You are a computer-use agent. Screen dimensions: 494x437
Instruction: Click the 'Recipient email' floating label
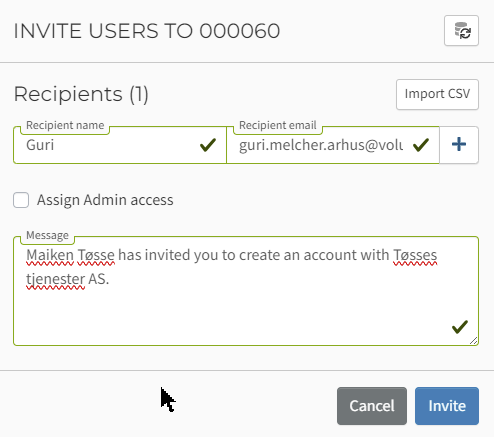tap(278, 125)
